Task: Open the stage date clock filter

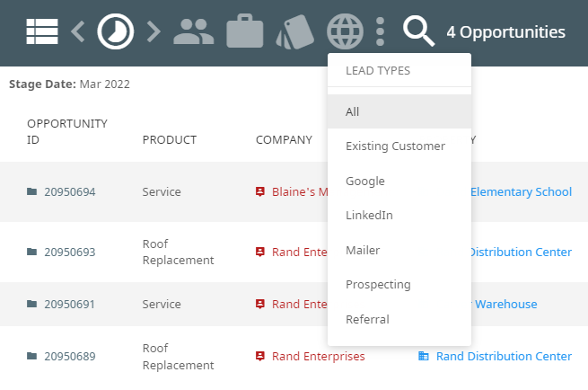Action: pyautogui.click(x=116, y=31)
